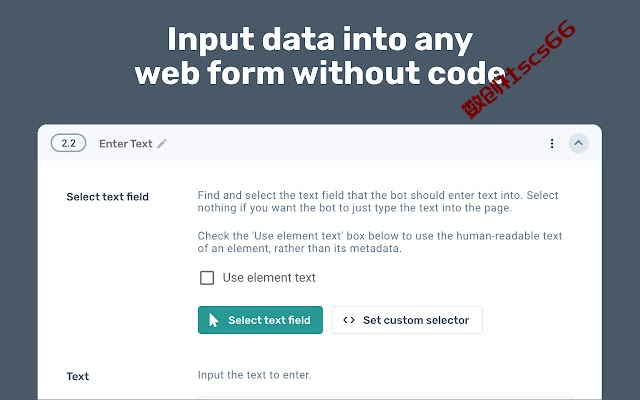
Task: Click the code brackets icon
Action: tap(349, 320)
